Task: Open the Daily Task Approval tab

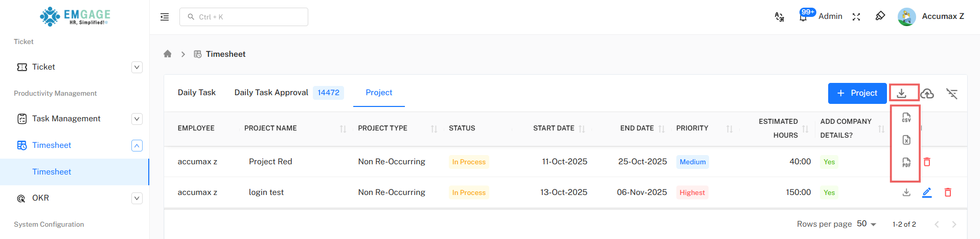Action: pos(271,93)
